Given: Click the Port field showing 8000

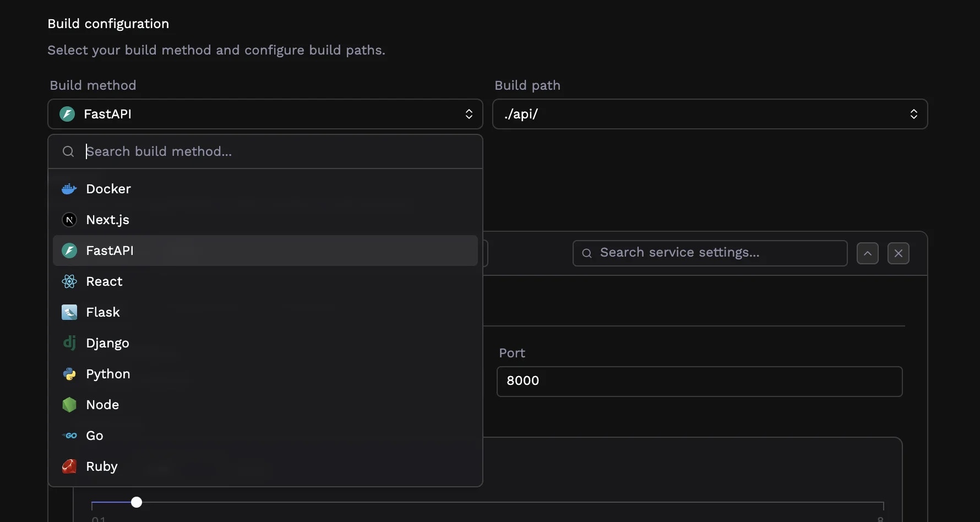Looking at the screenshot, I should click(x=699, y=380).
